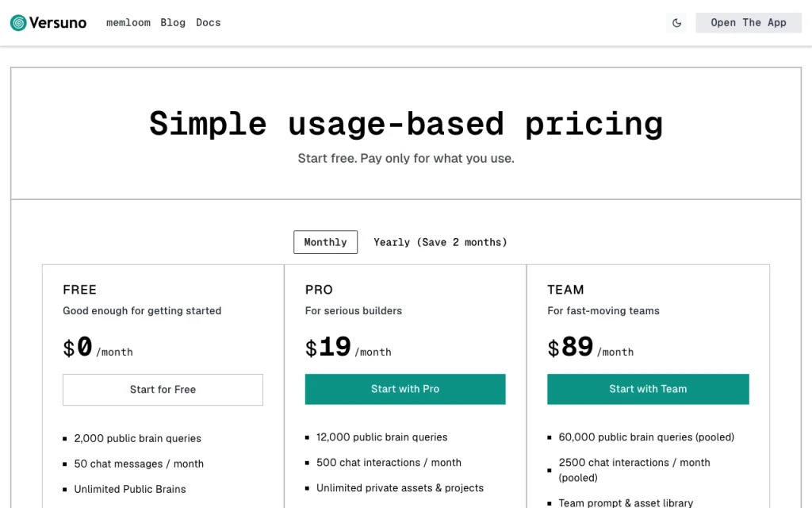Click '60,000 public brain queries (pooled)' feature

(x=646, y=437)
